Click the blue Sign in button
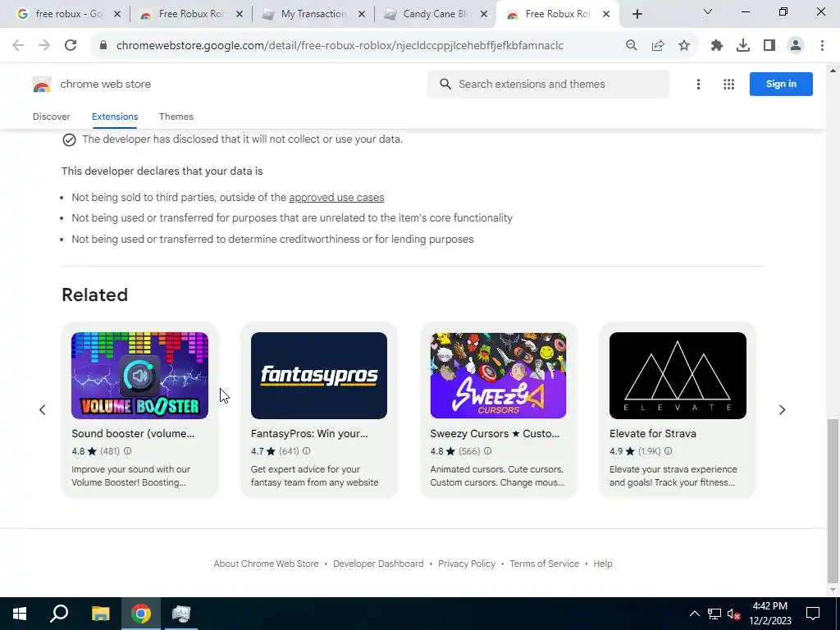Viewport: 840px width, 630px height. pos(781,84)
